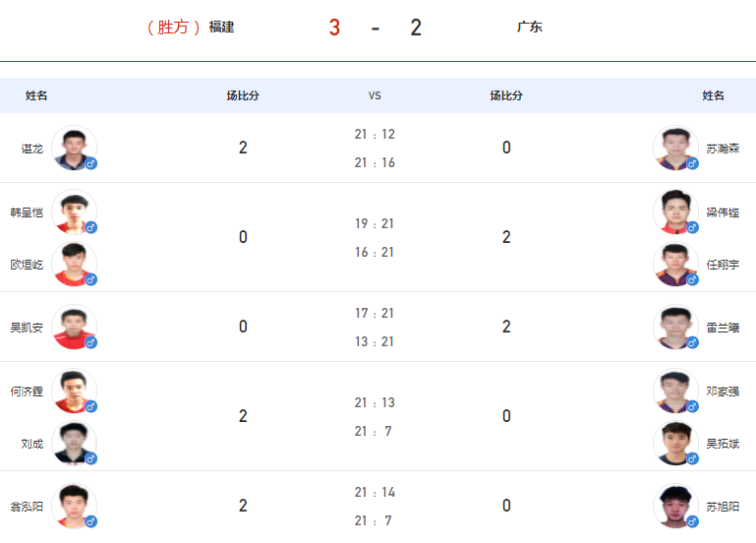
Task: Click the 21 : 12 game score
Action: (375, 134)
